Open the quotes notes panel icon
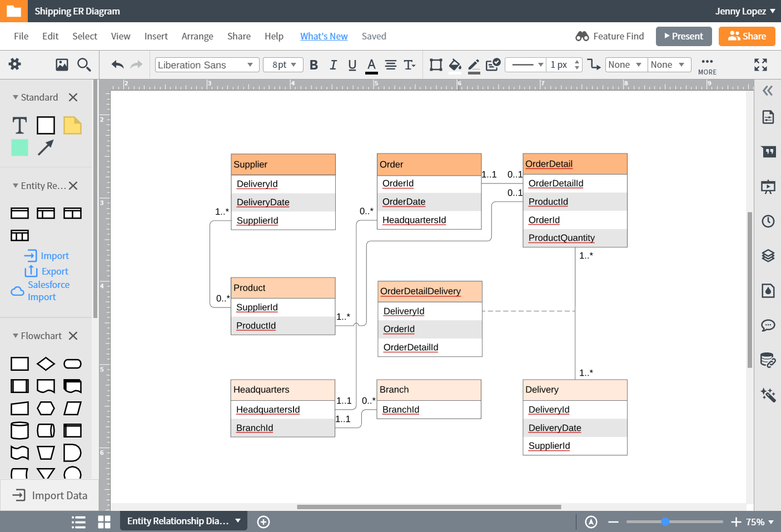Image resolution: width=781 pixels, height=532 pixels. 768,152
